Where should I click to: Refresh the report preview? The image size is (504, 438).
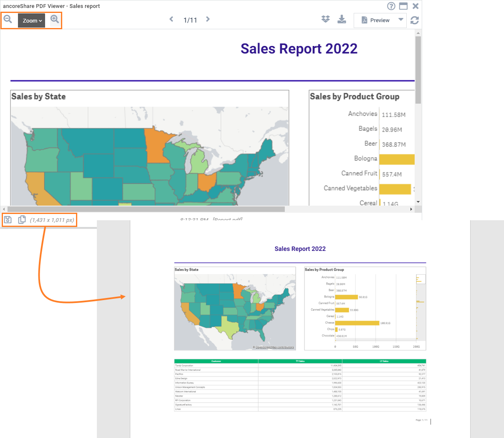tap(415, 20)
